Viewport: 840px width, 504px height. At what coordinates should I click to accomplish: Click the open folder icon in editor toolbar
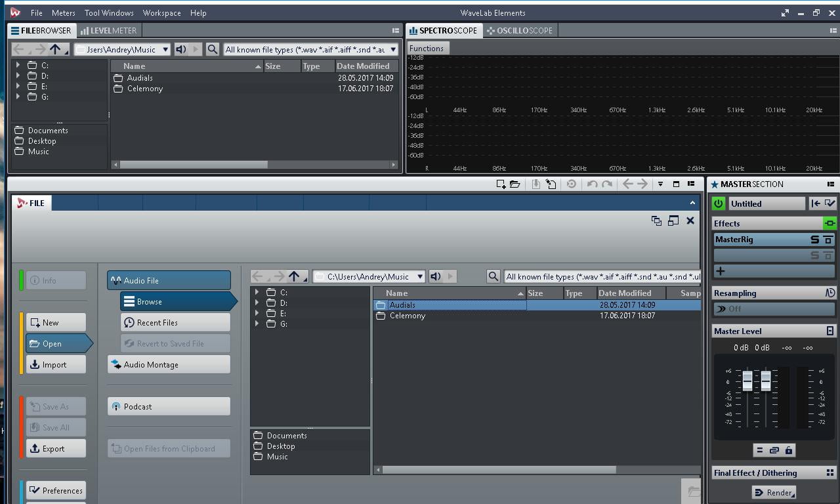tap(515, 184)
